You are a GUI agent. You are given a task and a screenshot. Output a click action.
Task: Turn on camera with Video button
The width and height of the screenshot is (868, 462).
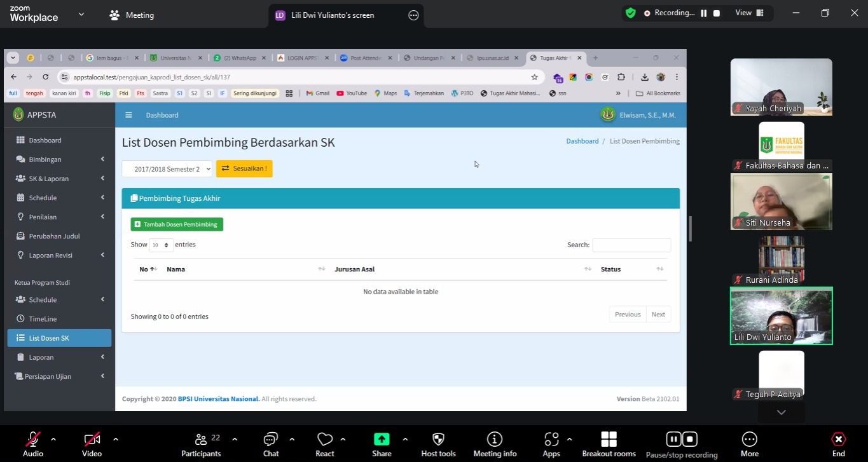[92, 440]
